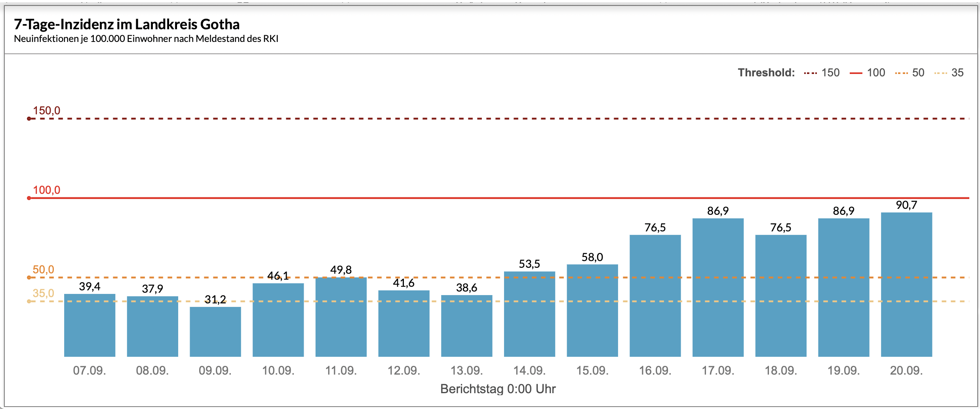Image resolution: width=980 pixels, height=409 pixels.
Task: Toggle the 50 threshold entry in the legend
Action: point(910,73)
